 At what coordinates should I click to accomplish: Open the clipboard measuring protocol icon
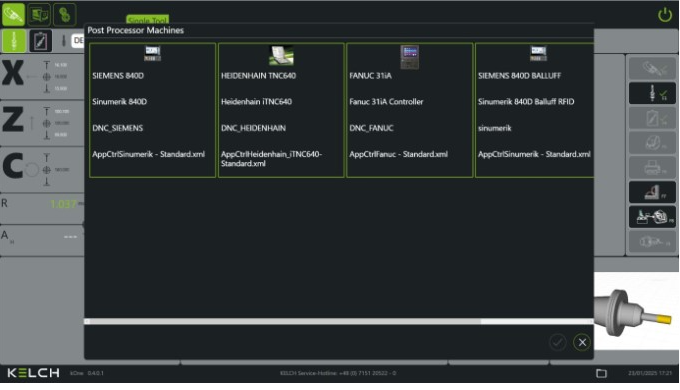point(40,41)
